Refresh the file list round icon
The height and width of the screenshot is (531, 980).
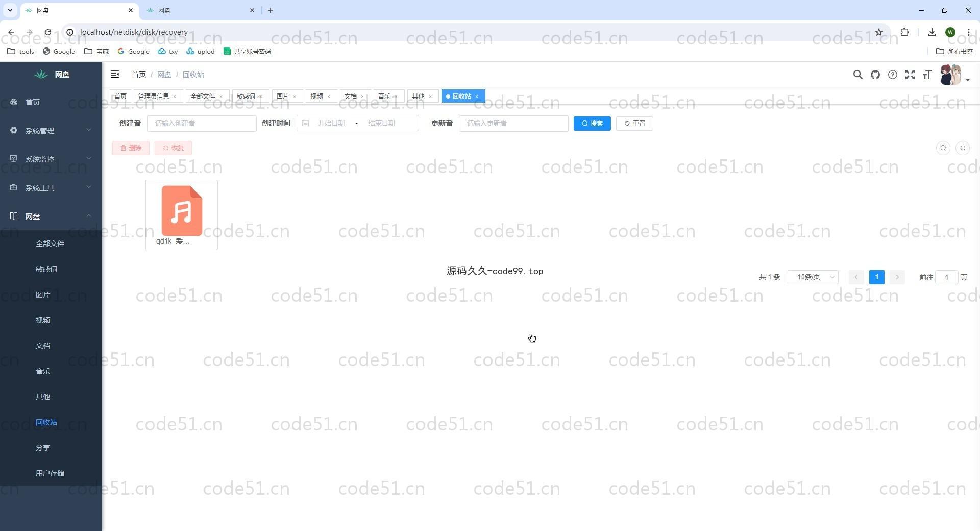click(x=963, y=148)
